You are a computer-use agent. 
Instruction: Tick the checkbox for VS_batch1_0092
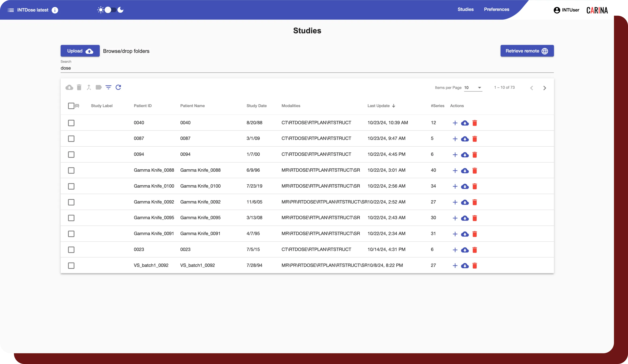coord(71,265)
